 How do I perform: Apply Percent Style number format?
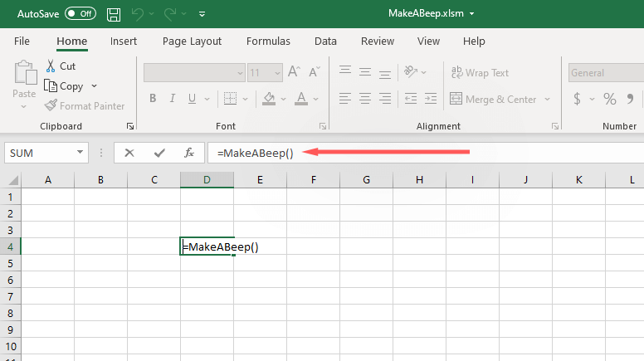(610, 100)
